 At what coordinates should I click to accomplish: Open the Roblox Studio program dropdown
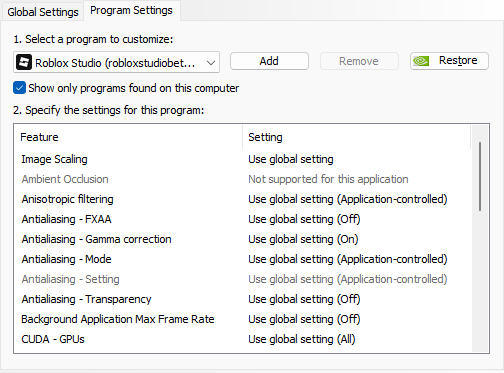(116, 62)
